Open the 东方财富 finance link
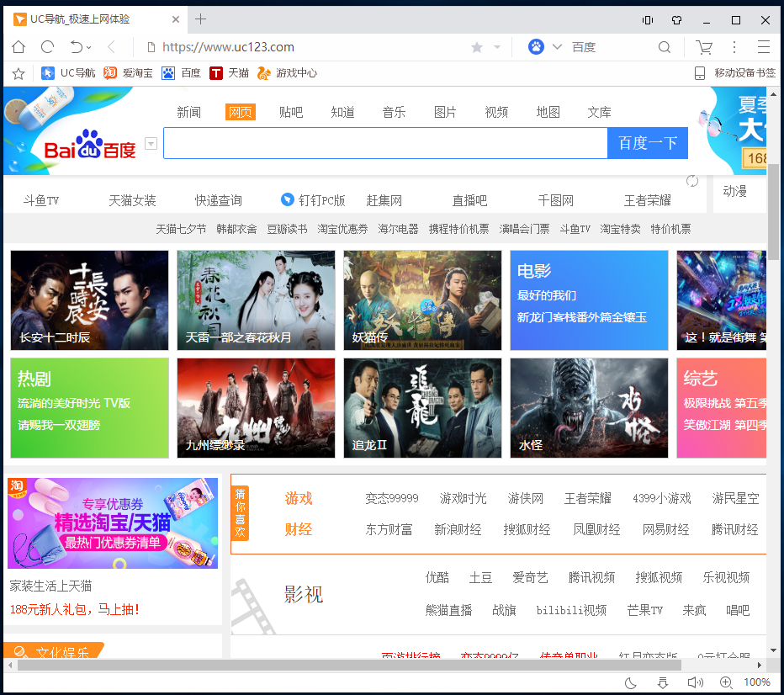The width and height of the screenshot is (784, 695). [389, 529]
